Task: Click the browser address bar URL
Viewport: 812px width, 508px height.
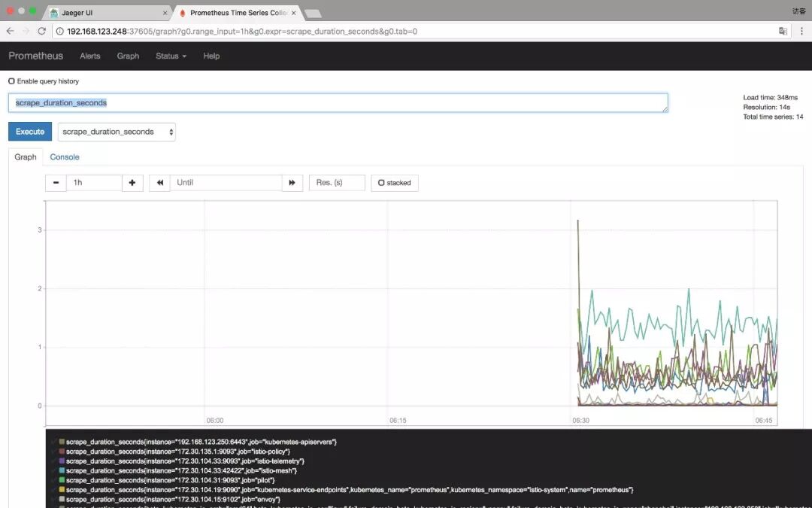Action: click(242, 31)
